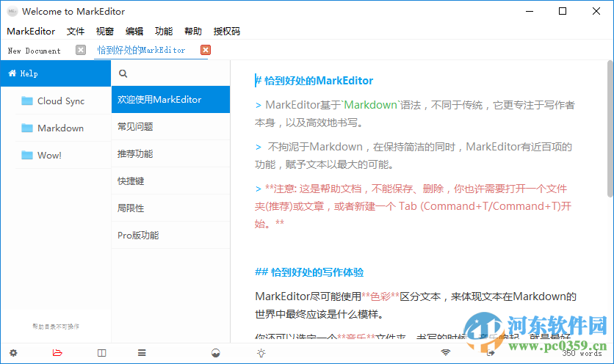Click the three-line list icon
The height and width of the screenshot is (364, 614).
coord(142,353)
